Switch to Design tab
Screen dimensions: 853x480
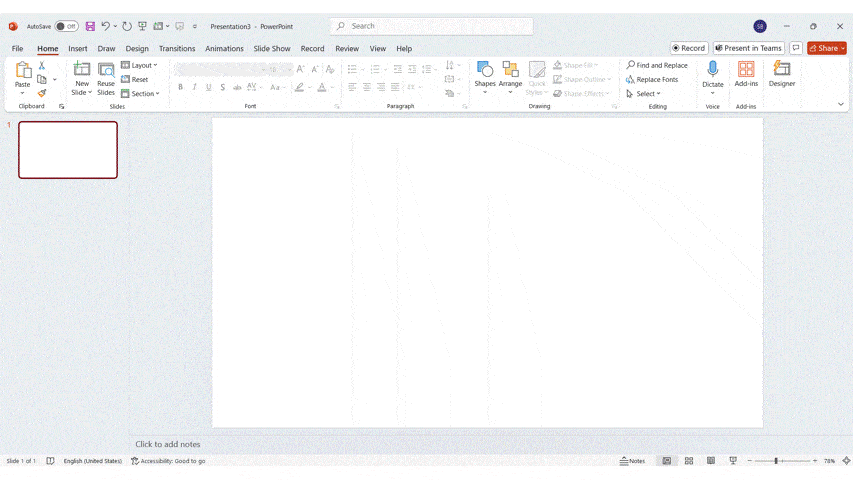[137, 48]
